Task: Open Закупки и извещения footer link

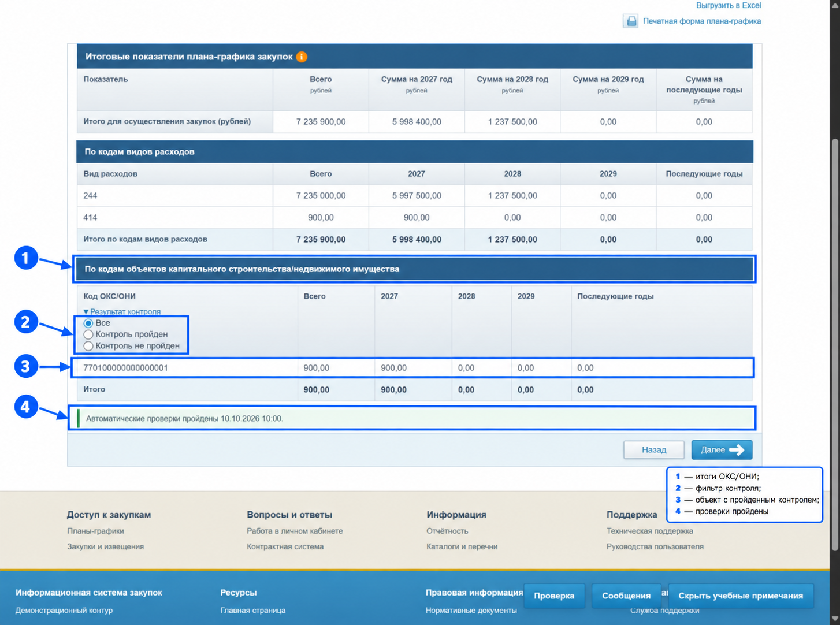Action: pyautogui.click(x=105, y=546)
